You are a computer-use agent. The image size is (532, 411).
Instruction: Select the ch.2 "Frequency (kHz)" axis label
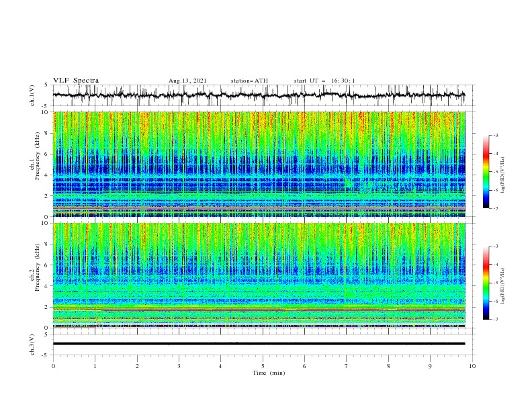coord(38,267)
